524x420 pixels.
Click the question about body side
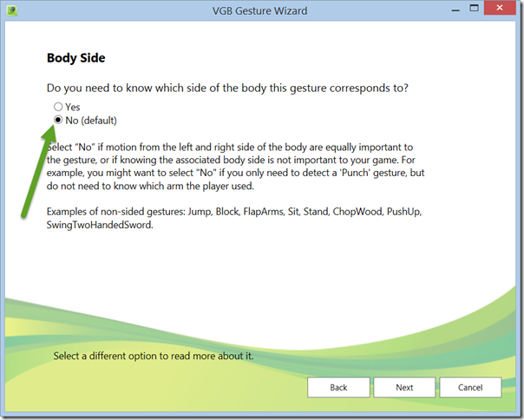227,88
